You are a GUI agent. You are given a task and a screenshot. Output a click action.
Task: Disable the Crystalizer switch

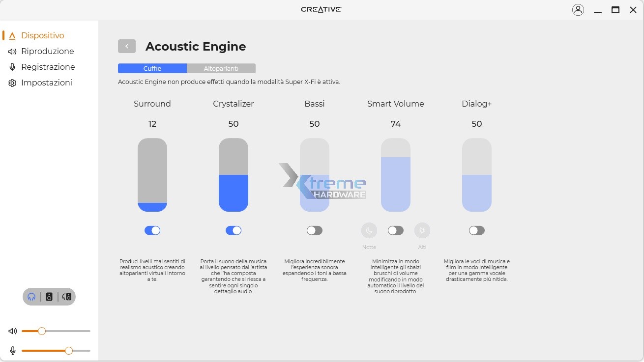coord(234,230)
